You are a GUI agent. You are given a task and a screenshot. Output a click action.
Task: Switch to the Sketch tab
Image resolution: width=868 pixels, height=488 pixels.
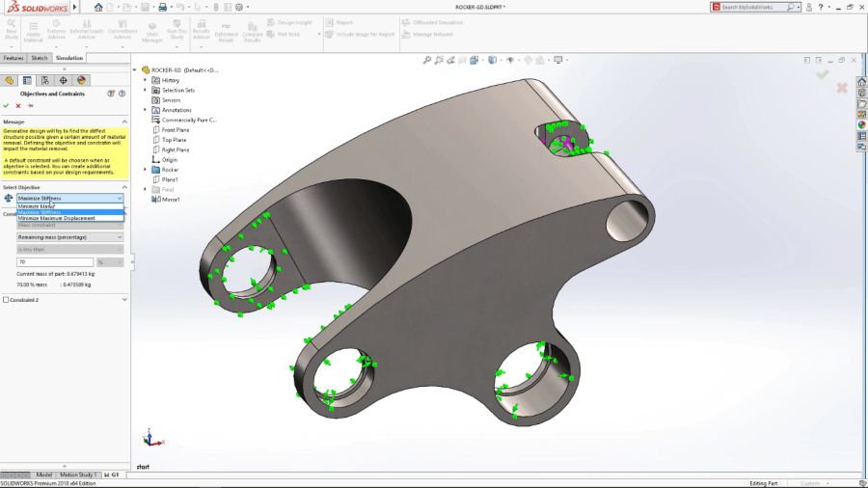click(x=40, y=58)
